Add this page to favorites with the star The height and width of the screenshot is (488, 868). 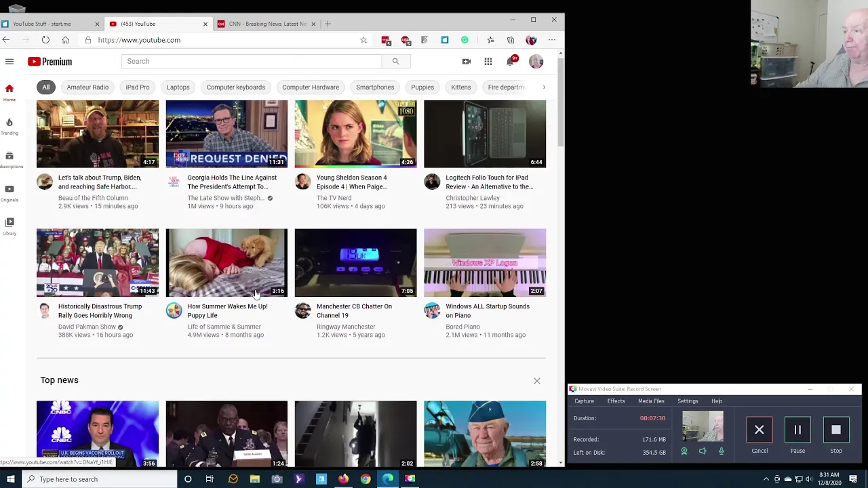(363, 40)
